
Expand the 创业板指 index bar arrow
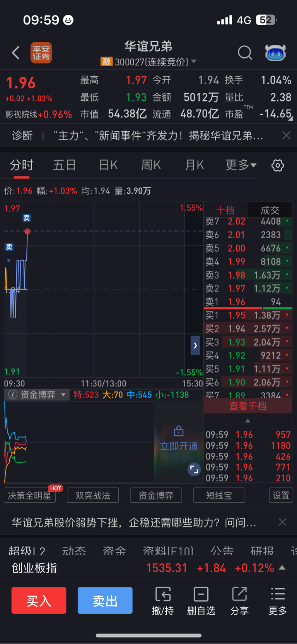click(282, 568)
